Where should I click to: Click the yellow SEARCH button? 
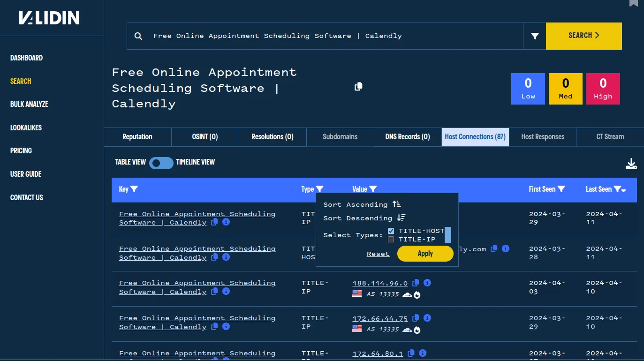(584, 36)
